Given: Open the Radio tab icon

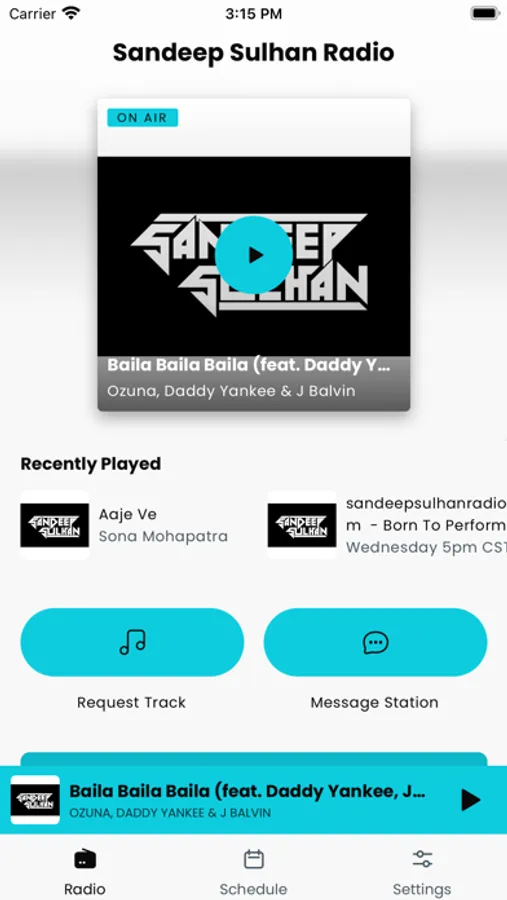Looking at the screenshot, I should pos(85,859).
